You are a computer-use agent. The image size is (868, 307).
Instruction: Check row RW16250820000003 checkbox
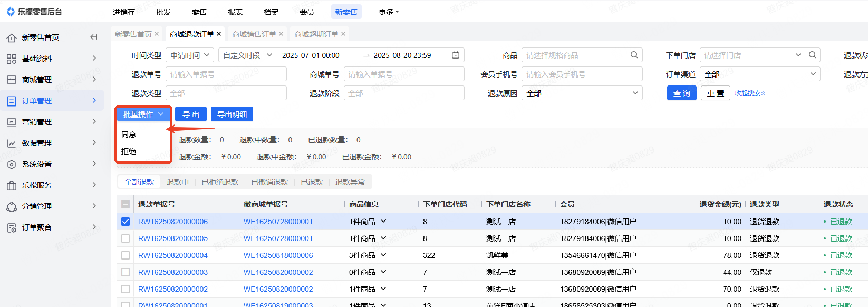126,272
